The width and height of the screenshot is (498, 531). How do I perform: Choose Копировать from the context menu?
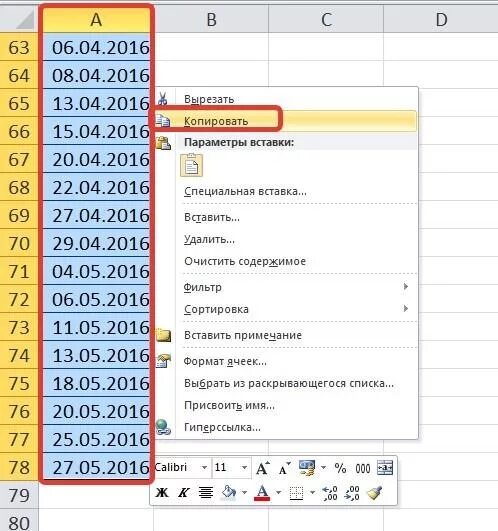coord(216,121)
